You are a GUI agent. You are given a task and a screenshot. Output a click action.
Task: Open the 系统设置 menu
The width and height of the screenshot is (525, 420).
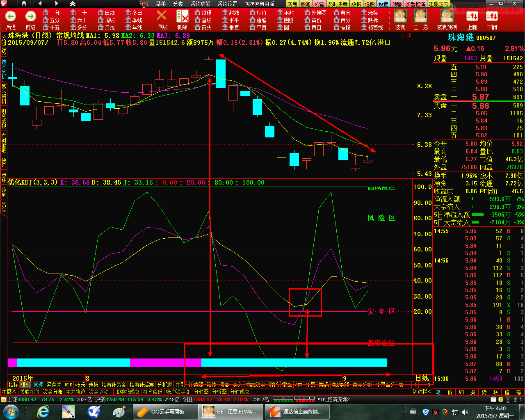(x=227, y=4)
